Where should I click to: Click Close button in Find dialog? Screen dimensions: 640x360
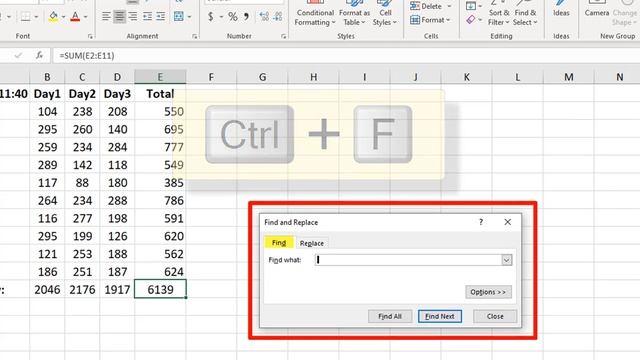point(495,316)
